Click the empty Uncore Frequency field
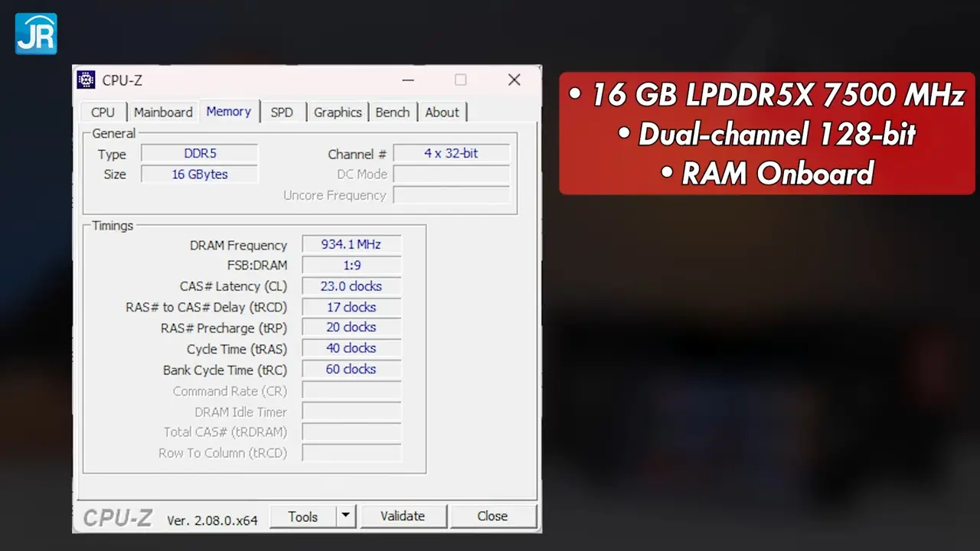This screenshot has width=980, height=551. pos(452,195)
